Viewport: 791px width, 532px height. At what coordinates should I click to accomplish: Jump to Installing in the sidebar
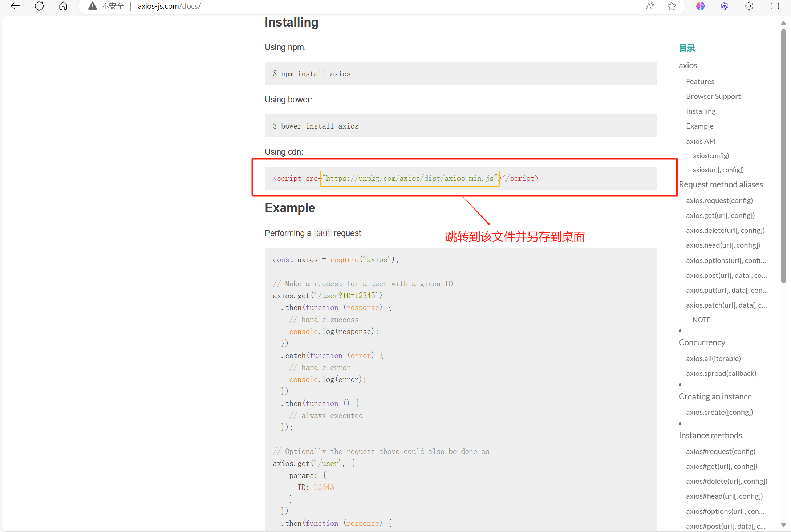click(701, 111)
